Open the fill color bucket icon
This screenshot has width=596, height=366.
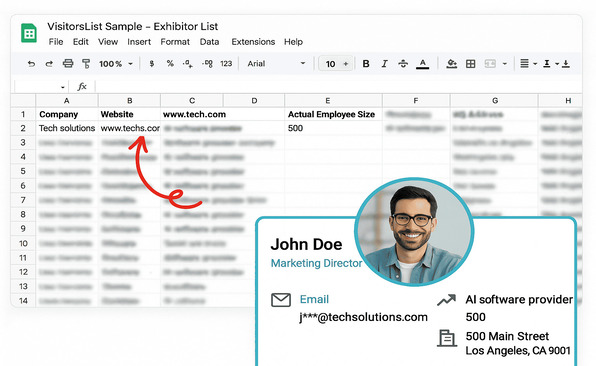coord(451,64)
